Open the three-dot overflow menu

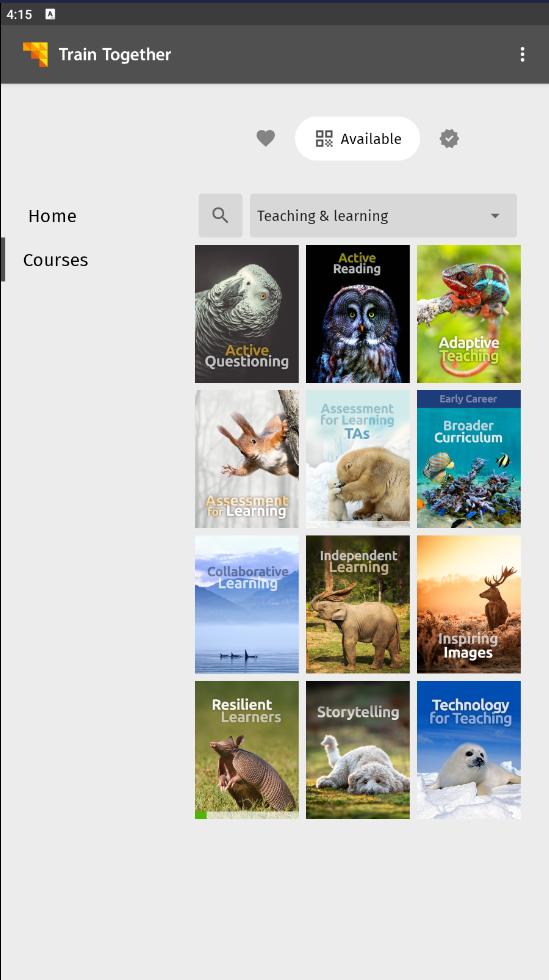[x=522, y=54]
